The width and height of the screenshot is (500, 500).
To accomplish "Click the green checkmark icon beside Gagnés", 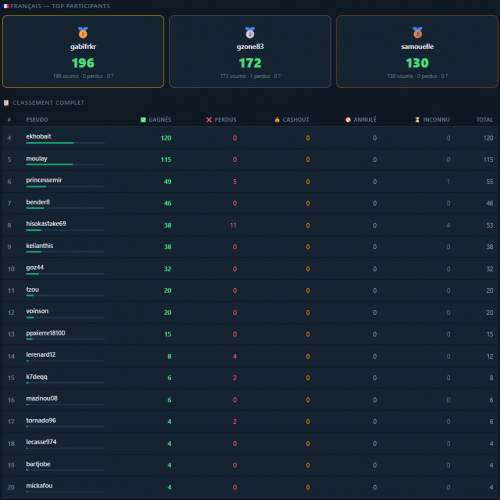I will tap(143, 120).
